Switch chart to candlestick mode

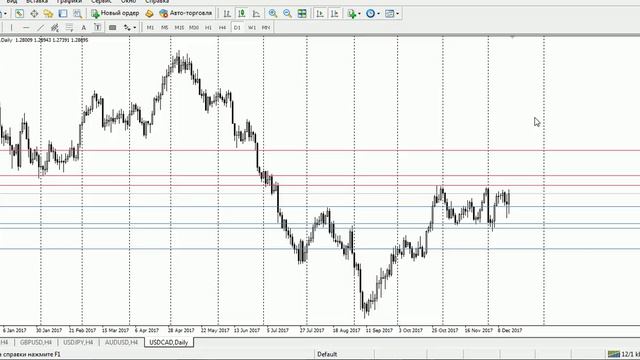[x=242, y=13]
